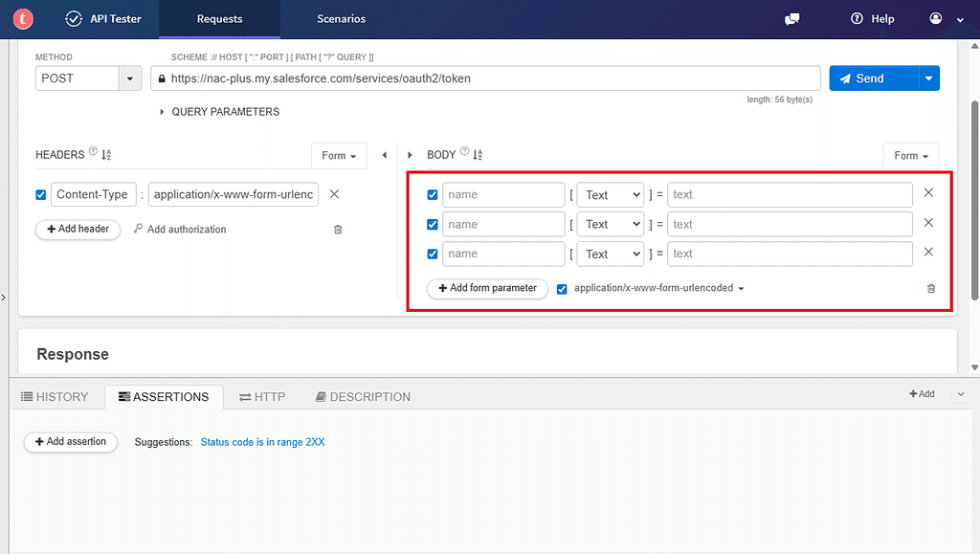
Task: Sort headers alphabetically icon
Action: [106, 155]
